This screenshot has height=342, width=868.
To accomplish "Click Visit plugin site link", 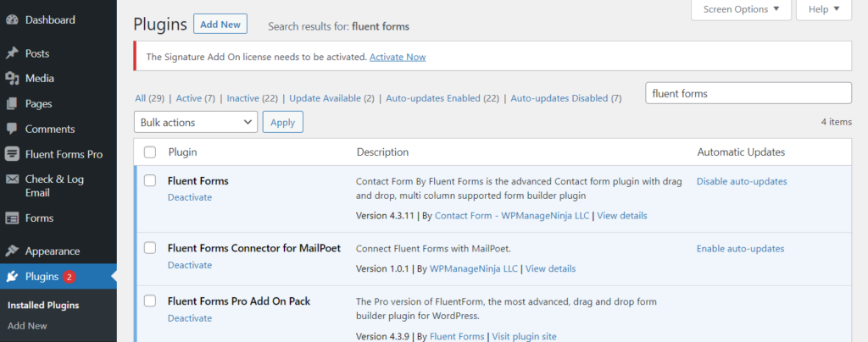I will pos(524,336).
